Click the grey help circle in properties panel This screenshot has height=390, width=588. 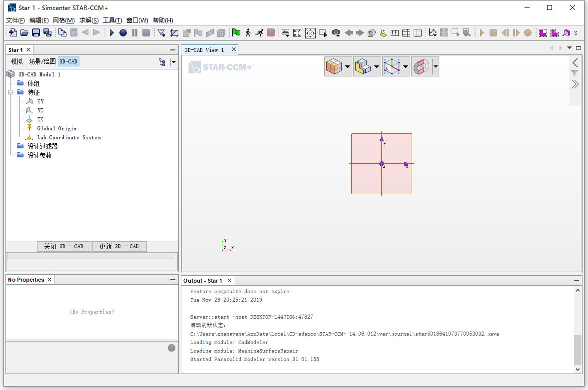point(171,348)
